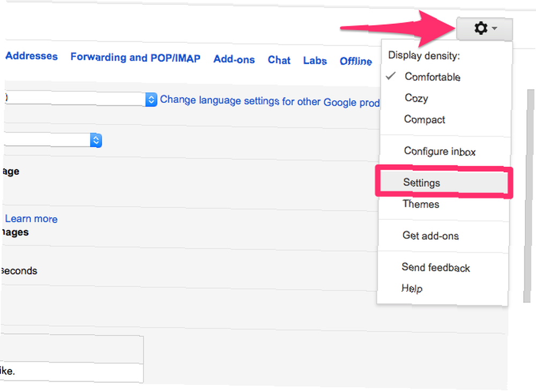Switch to the Offline settings tab

(x=355, y=61)
